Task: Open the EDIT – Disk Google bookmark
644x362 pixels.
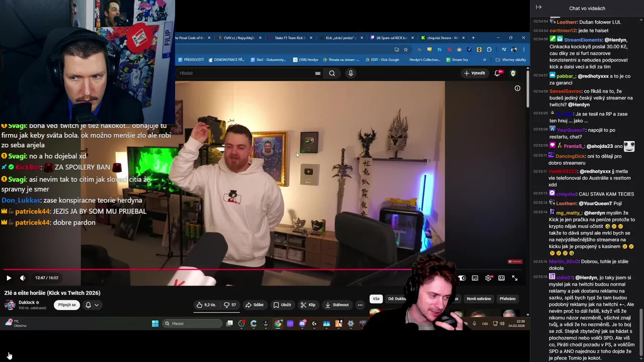Action: click(382, 60)
